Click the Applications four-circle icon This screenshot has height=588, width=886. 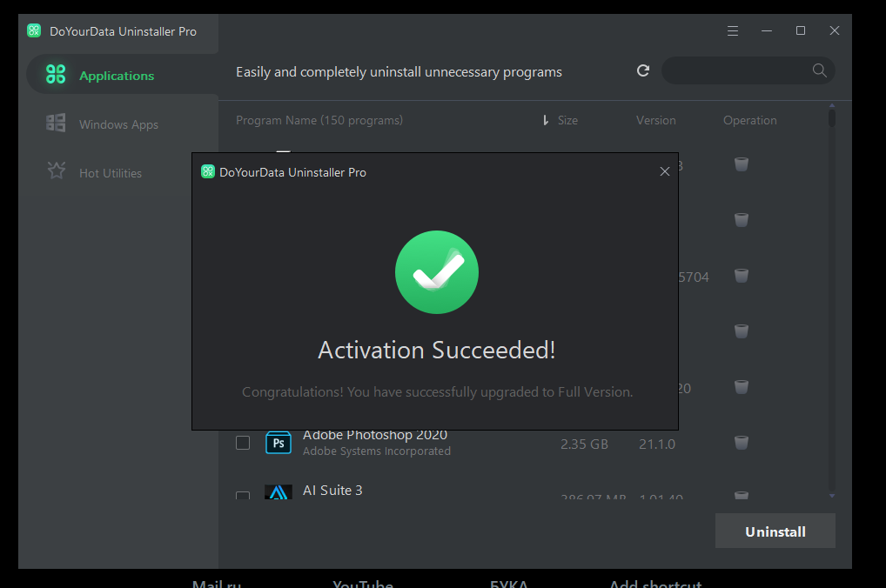[56, 74]
